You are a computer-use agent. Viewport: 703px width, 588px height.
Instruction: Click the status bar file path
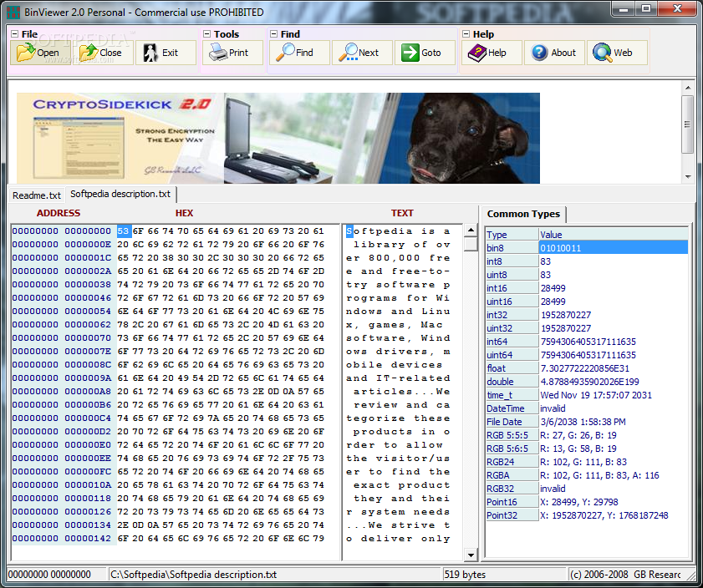(194, 575)
